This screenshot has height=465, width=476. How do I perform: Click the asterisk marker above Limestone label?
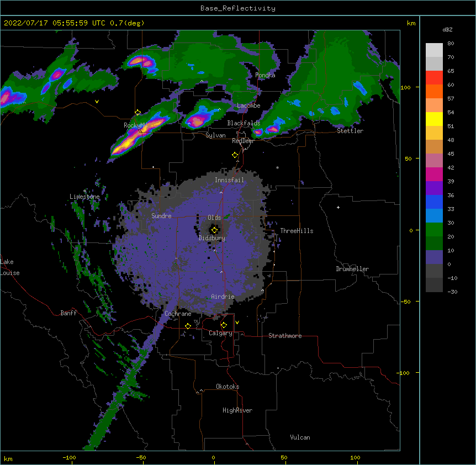point(84,191)
